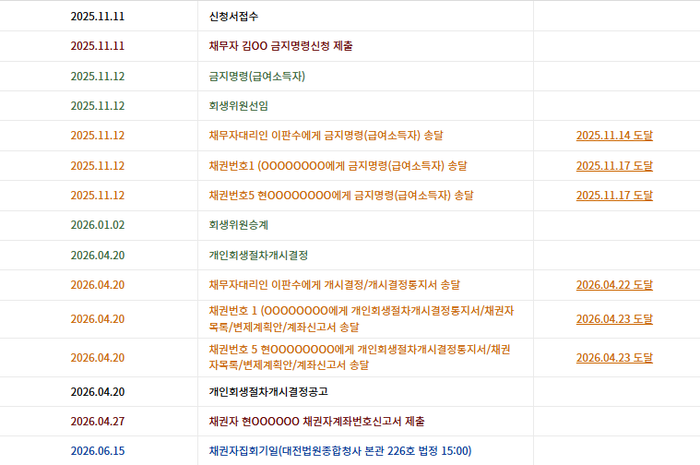The height and width of the screenshot is (465, 700).
Task: Click 채무자대리인 이판수에게 금지명령 송달 entry
Action: click(326, 135)
